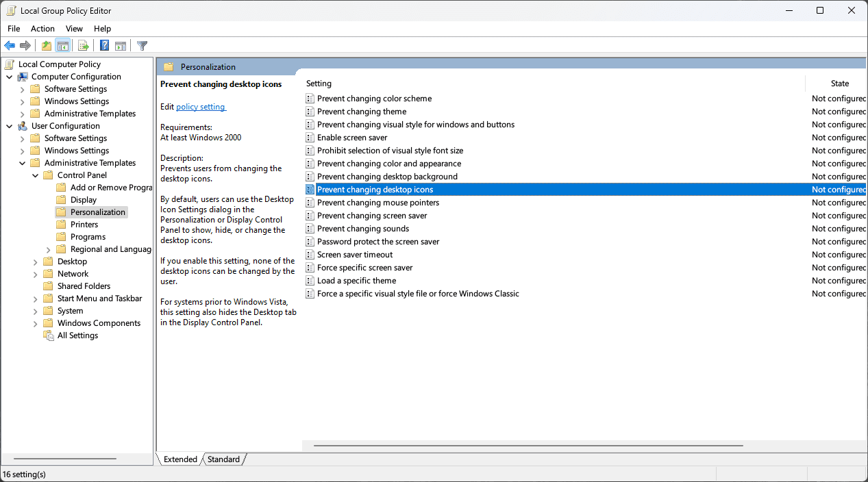Image resolution: width=868 pixels, height=482 pixels.
Task: Click the app icon in title bar
Action: pyautogui.click(x=10, y=10)
